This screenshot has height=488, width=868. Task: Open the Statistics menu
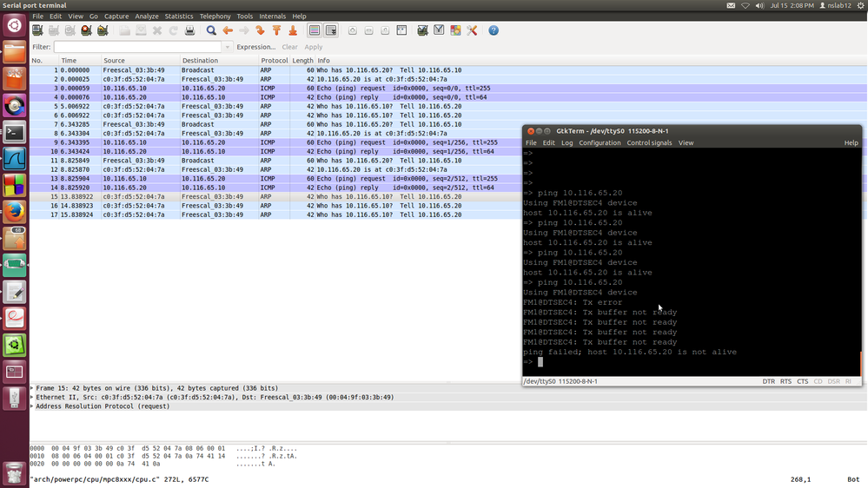tap(179, 16)
